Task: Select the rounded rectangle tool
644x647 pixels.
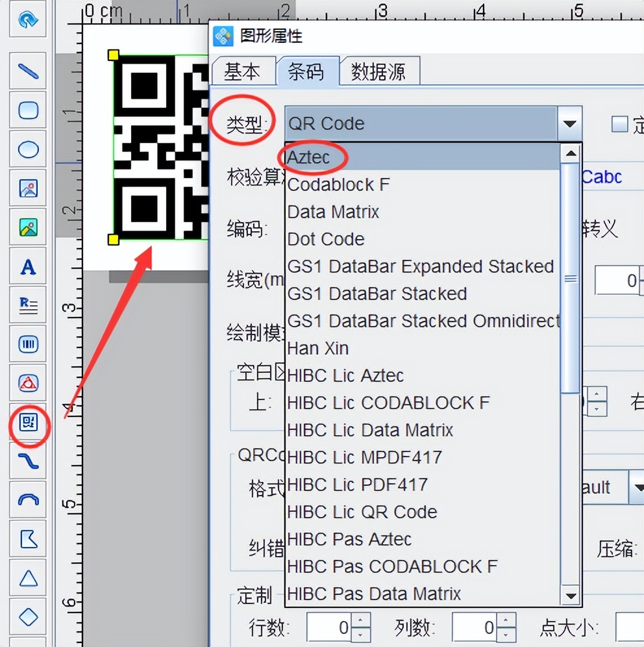Action: [x=28, y=110]
